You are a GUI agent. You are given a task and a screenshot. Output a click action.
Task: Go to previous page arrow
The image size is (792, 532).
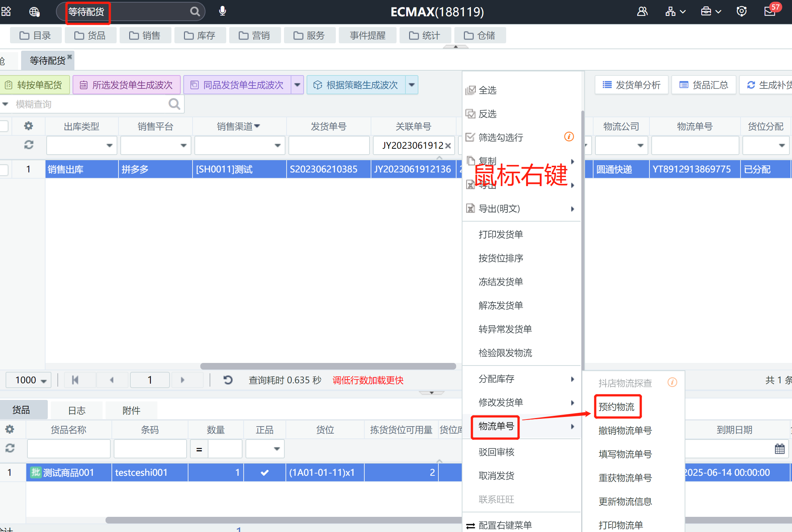click(x=112, y=380)
